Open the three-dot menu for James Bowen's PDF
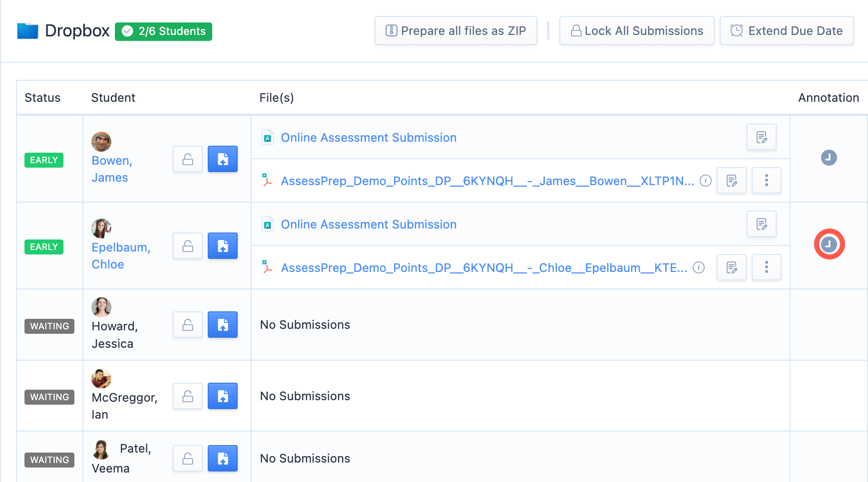The image size is (868, 482). point(766,181)
